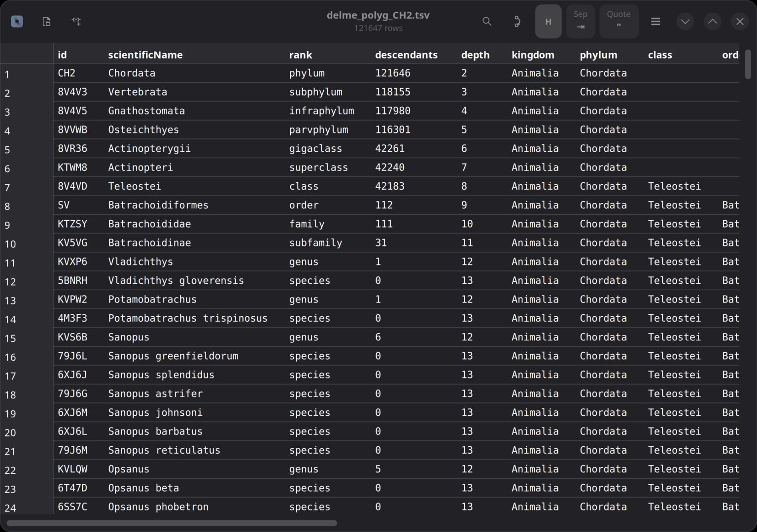757x532 pixels.
Task: Click the id cell KVLQW
Action: 72,469
